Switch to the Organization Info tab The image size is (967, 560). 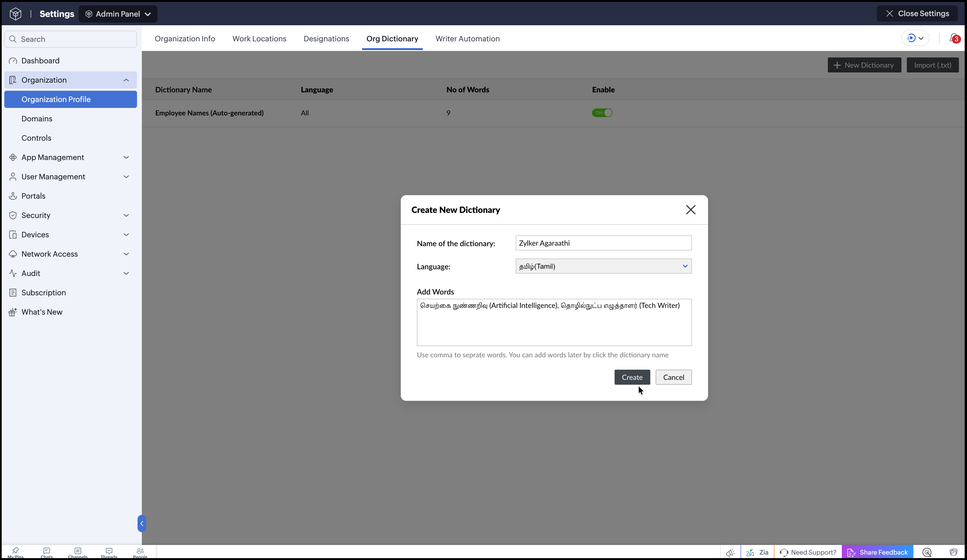(x=185, y=39)
